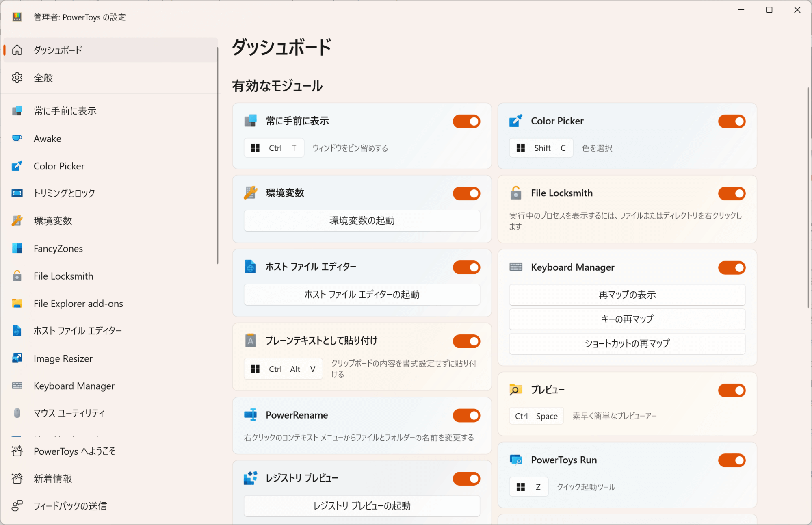Open File Locksmith settings
The height and width of the screenshot is (525, 812).
pos(64,276)
